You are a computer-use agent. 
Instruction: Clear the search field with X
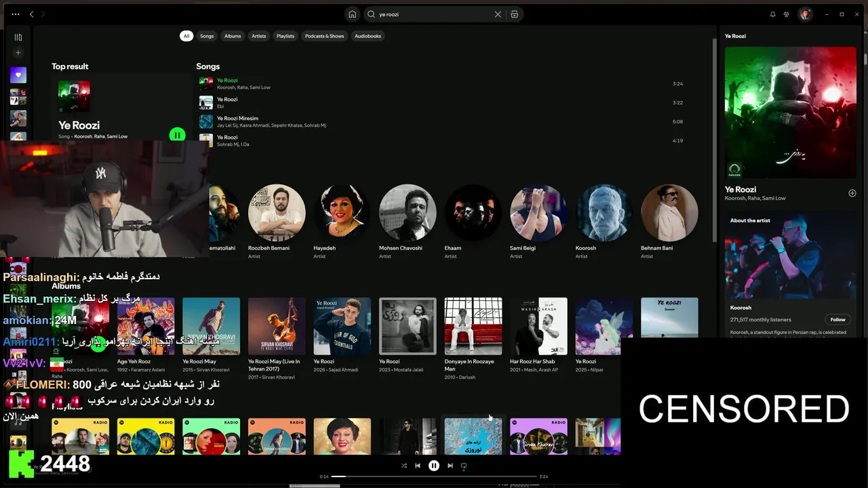(498, 14)
